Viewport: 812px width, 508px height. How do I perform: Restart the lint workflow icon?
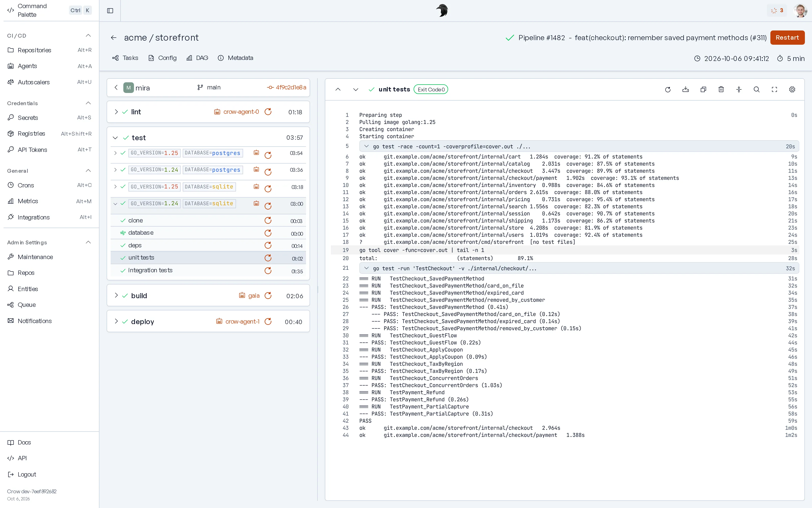(x=268, y=112)
